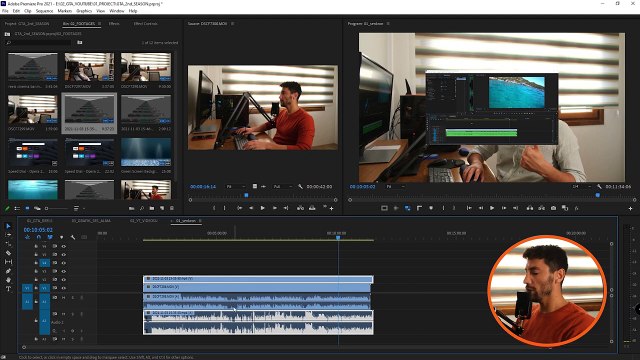Open the Source panel menu
Screen dimensions: 640x360
click(233, 24)
